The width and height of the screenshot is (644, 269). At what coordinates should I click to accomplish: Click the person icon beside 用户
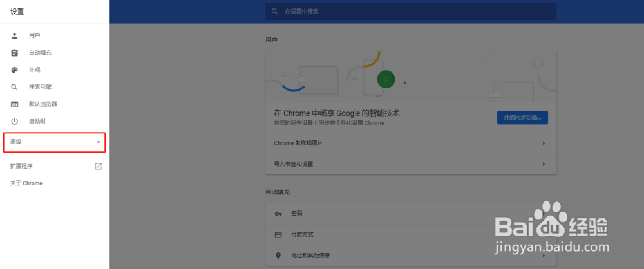[x=14, y=36]
